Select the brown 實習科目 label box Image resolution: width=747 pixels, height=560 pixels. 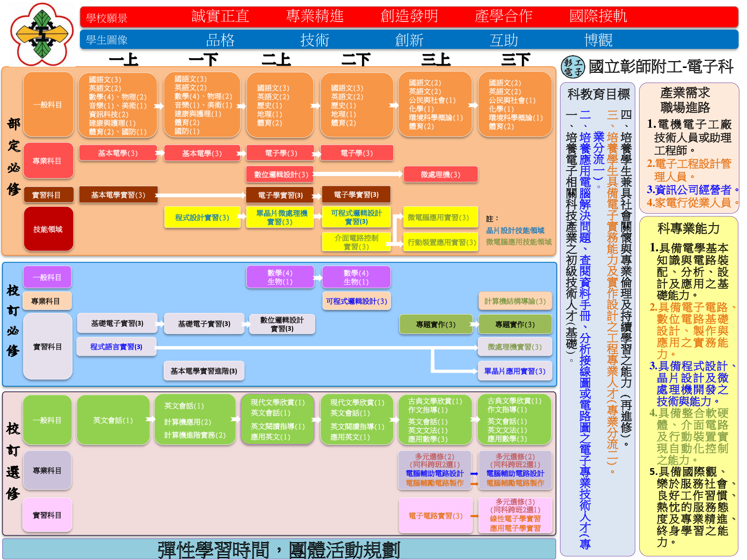49,195
